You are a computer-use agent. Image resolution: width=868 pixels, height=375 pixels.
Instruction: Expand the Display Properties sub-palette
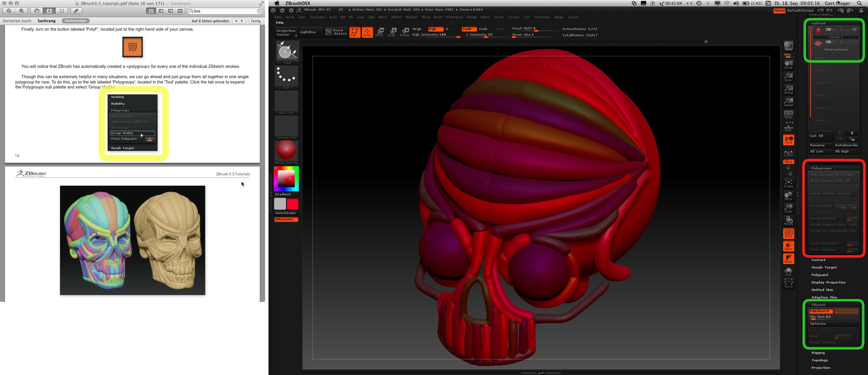click(x=828, y=282)
